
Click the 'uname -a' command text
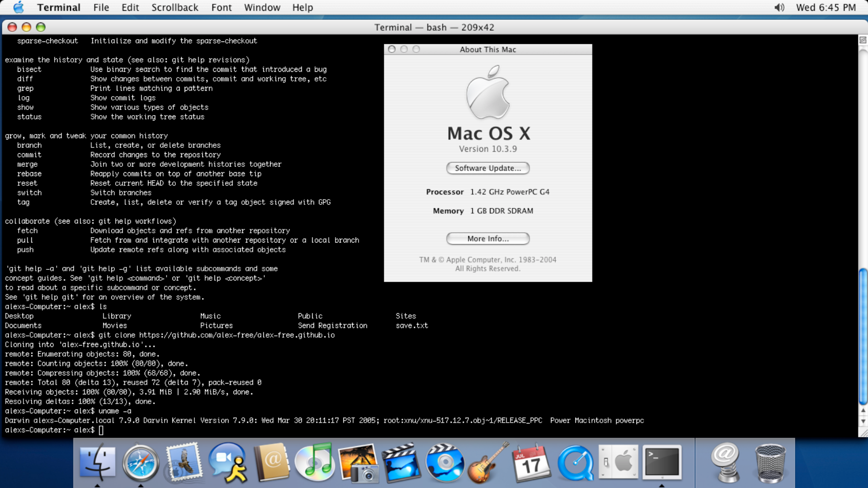[115, 411]
